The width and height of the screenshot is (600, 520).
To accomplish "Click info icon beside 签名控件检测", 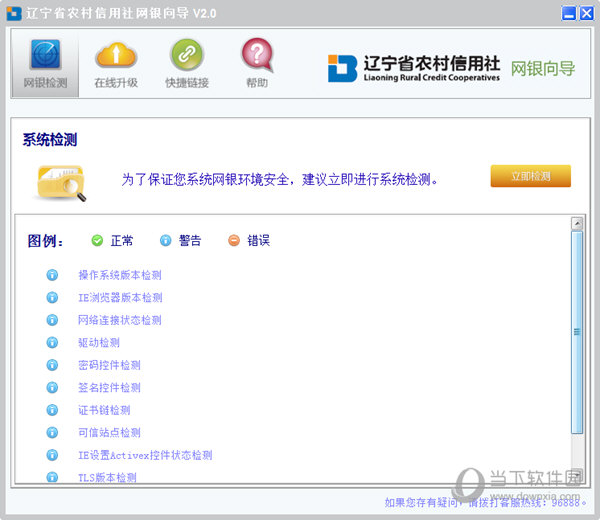I will coord(52,388).
